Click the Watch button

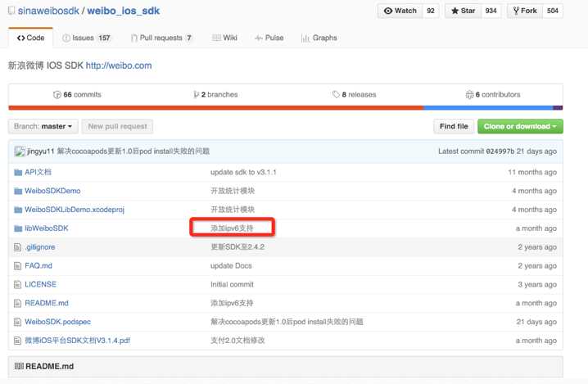(400, 11)
